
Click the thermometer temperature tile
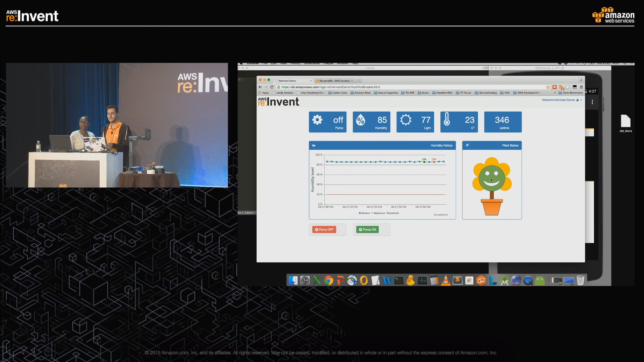[459, 122]
